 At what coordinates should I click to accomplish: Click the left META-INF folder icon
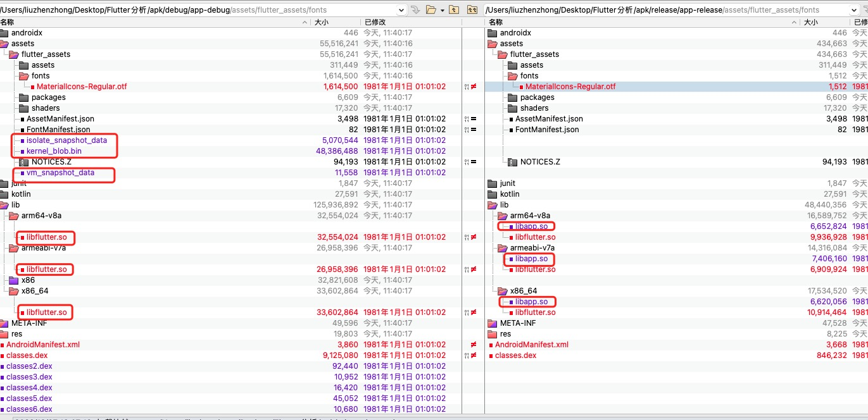[4, 323]
